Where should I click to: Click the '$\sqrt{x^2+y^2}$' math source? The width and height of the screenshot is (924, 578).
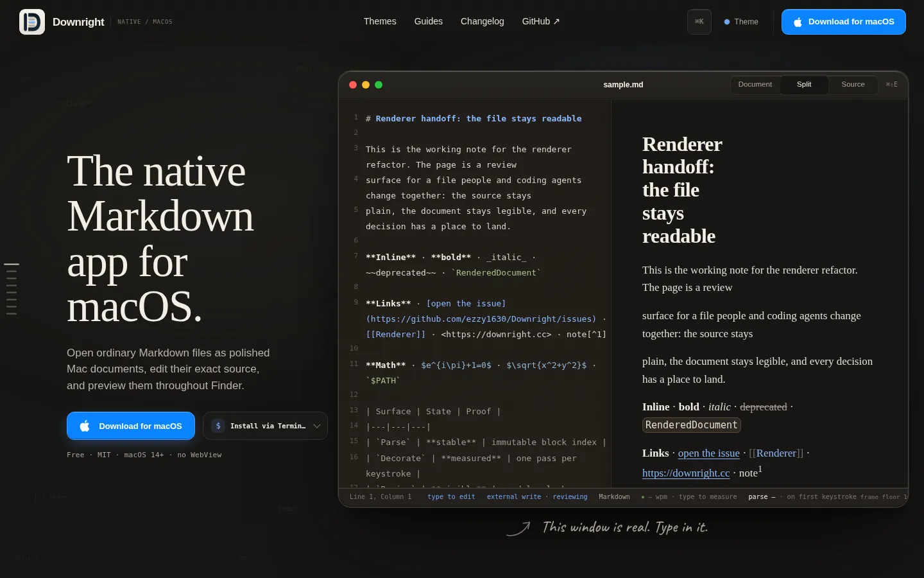547,365
